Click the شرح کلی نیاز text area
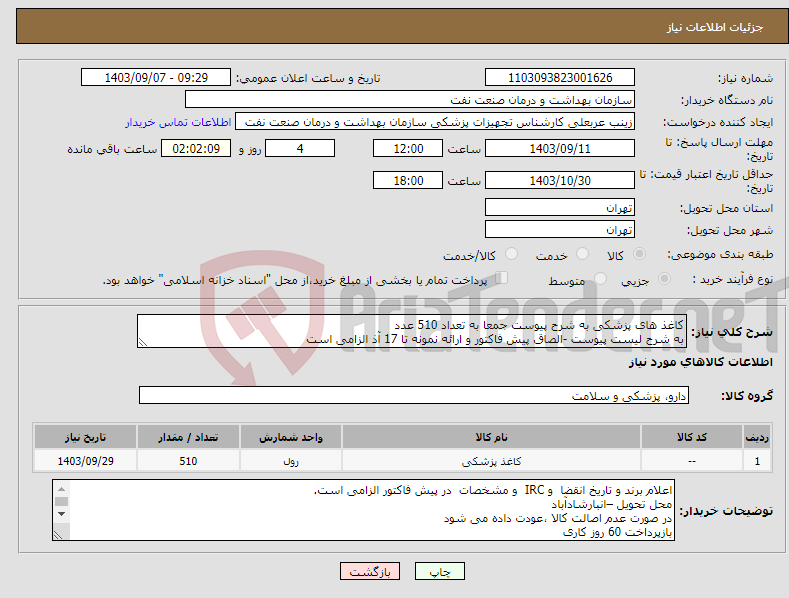The height and width of the screenshot is (598, 789). tap(412, 331)
